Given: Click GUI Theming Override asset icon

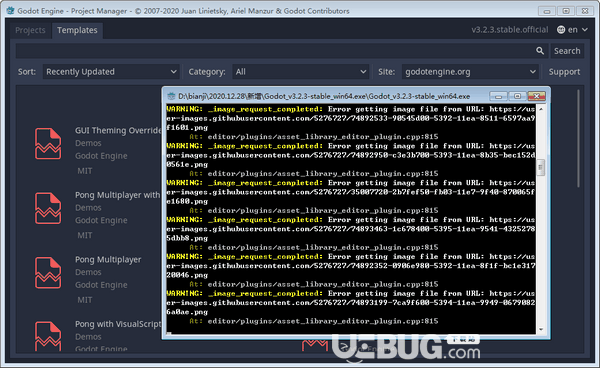Looking at the screenshot, I should click(48, 143).
